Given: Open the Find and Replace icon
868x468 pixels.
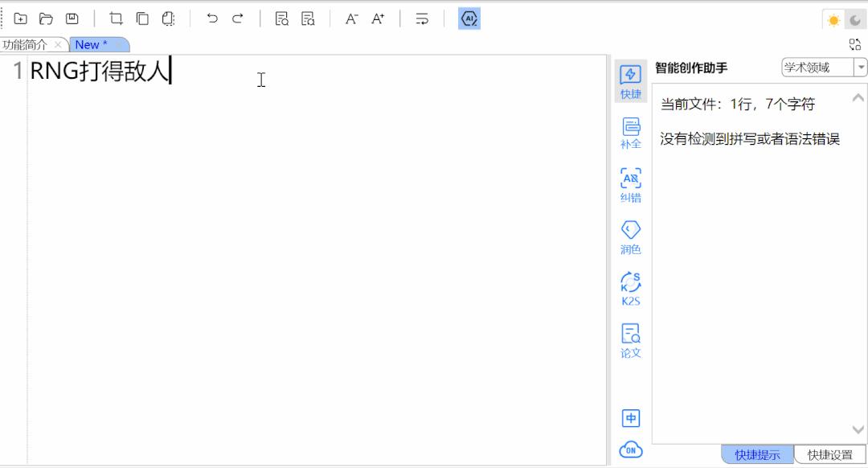Looking at the screenshot, I should (x=308, y=18).
